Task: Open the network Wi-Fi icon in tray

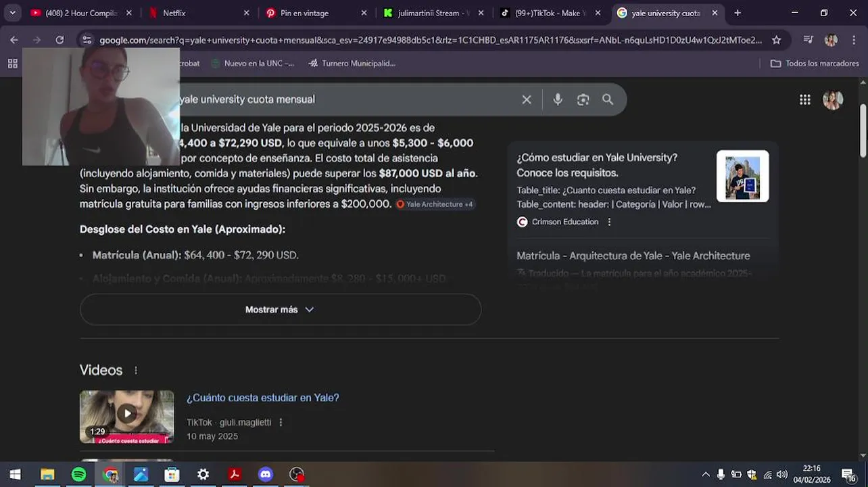Action: click(x=767, y=475)
